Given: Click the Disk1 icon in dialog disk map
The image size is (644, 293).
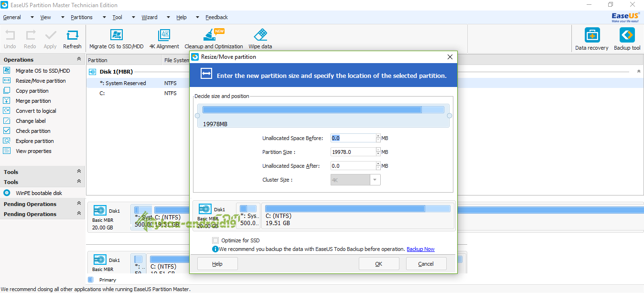Looking at the screenshot, I should (205, 209).
